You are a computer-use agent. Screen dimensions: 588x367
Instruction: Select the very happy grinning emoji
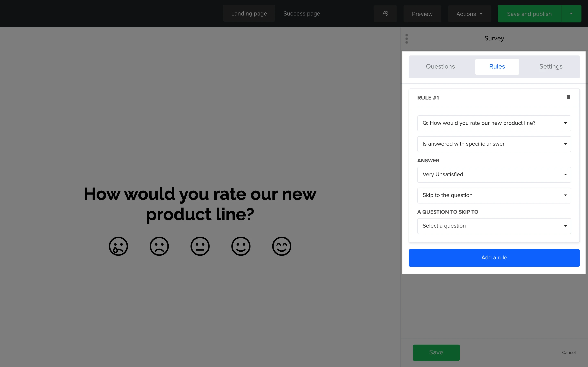[282, 246]
